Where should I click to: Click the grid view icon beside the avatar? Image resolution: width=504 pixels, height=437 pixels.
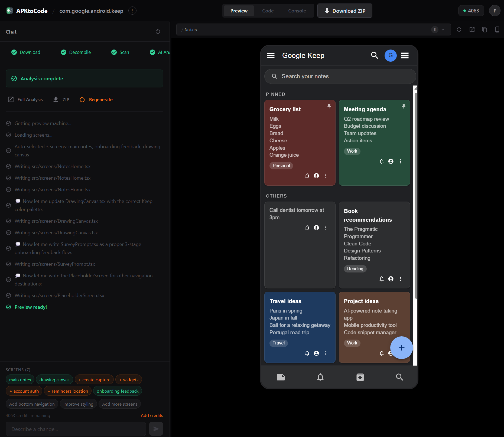[405, 55]
